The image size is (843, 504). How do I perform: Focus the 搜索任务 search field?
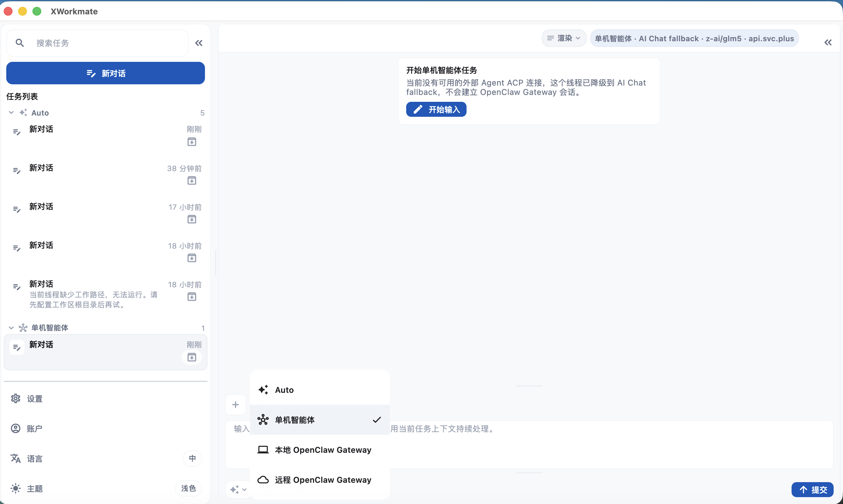(97, 43)
